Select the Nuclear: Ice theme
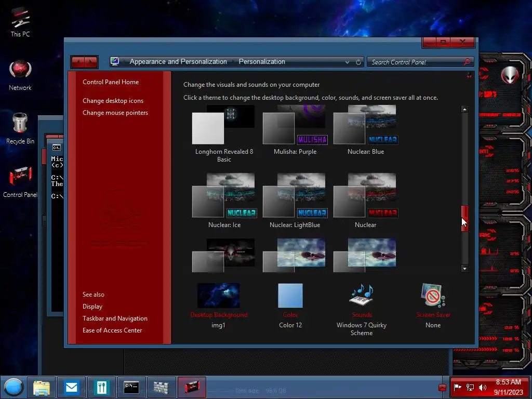The image size is (532, 399). click(x=224, y=201)
